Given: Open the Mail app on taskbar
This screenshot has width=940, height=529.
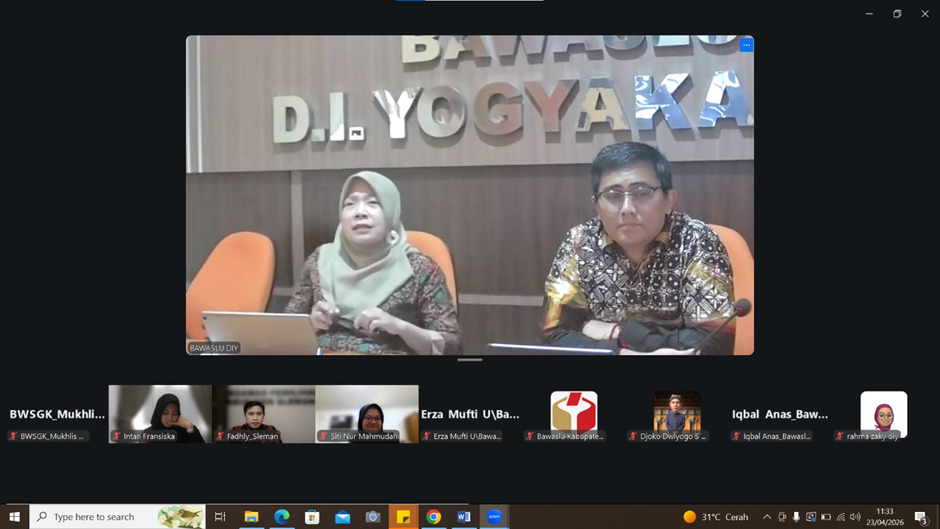Looking at the screenshot, I should pos(342,516).
